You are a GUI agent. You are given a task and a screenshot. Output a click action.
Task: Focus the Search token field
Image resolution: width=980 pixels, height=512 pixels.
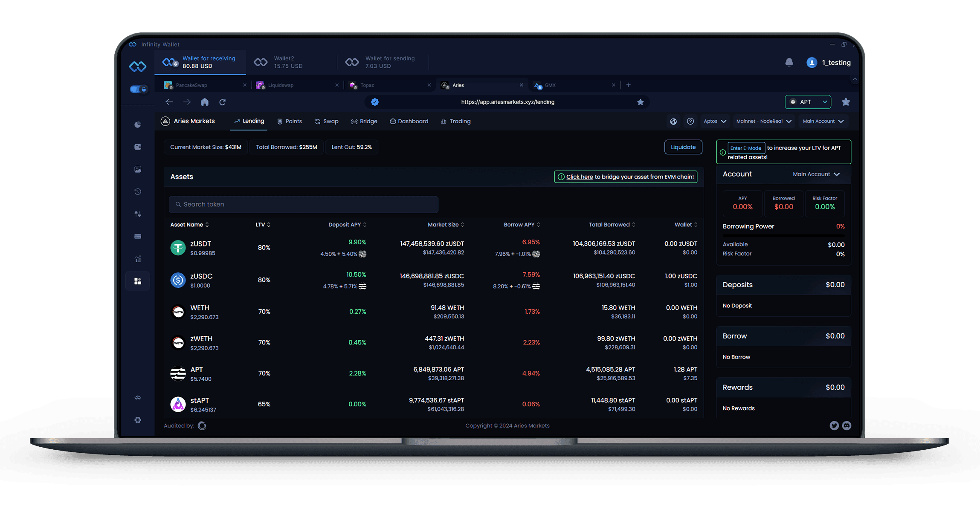(304, 204)
